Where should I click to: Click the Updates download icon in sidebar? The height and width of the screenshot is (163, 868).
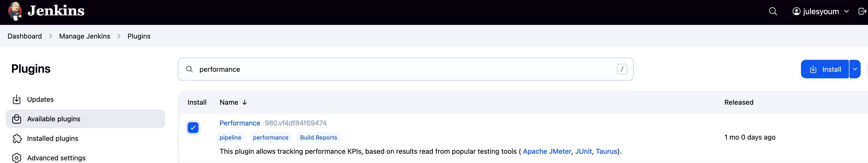16,100
